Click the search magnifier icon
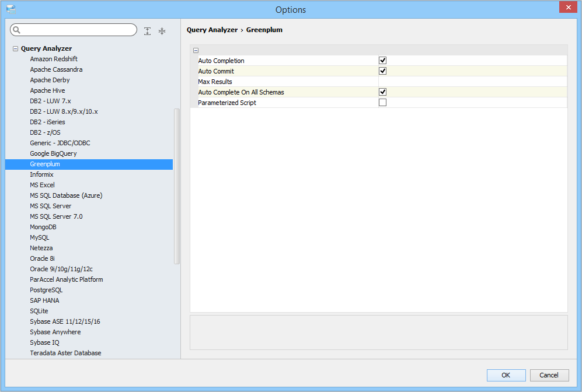The image size is (582, 392). [x=17, y=30]
